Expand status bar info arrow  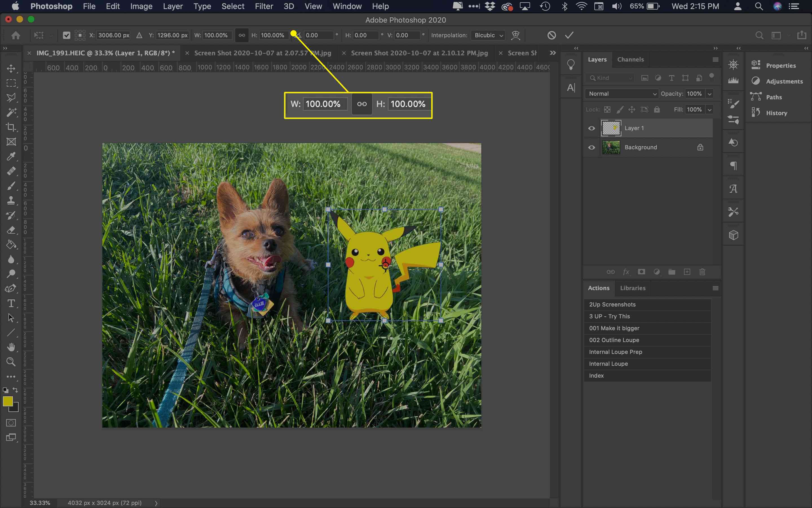click(156, 503)
